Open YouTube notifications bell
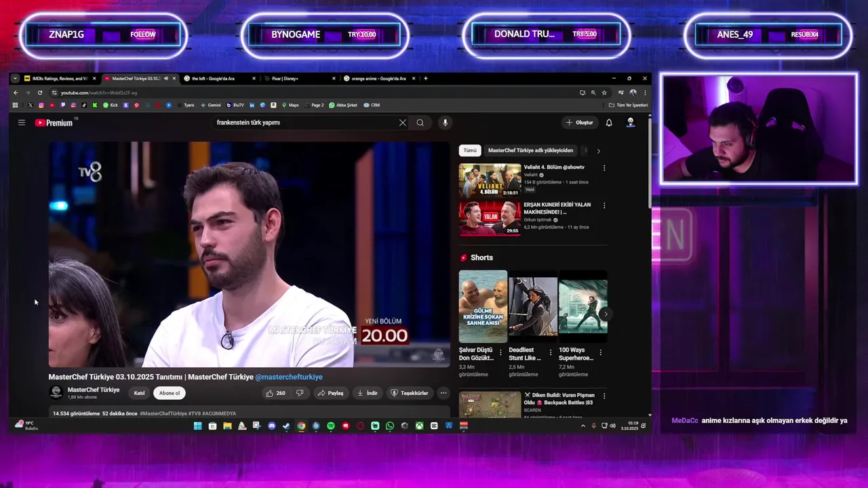 point(609,123)
